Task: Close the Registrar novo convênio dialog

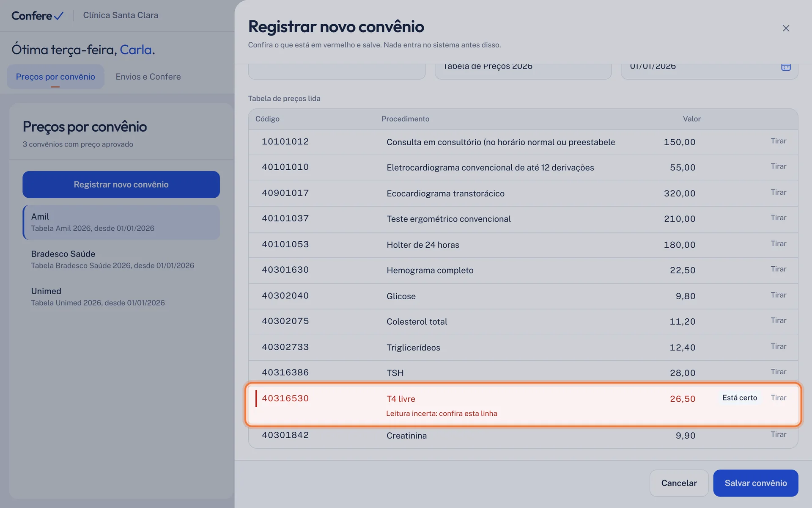Action: pyautogui.click(x=786, y=28)
